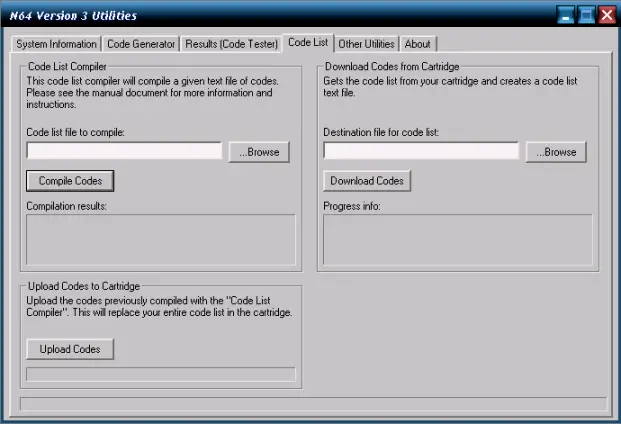Click the bottom status progress bar

(x=313, y=404)
